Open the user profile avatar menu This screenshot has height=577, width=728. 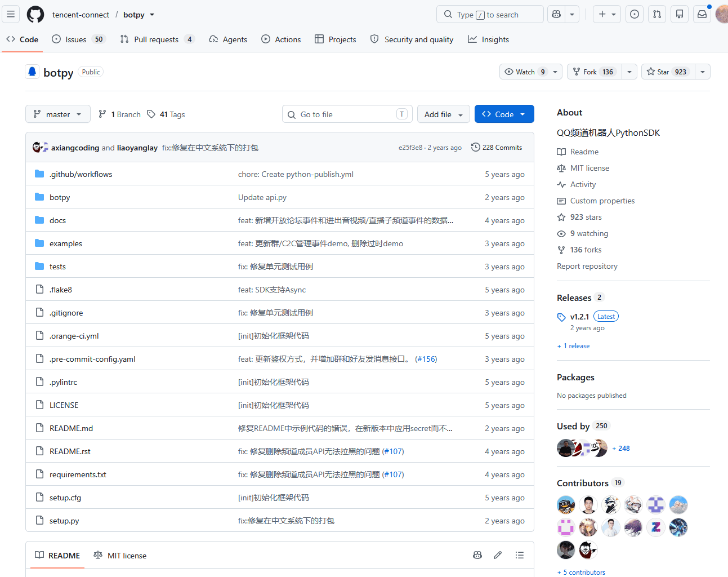click(722, 14)
